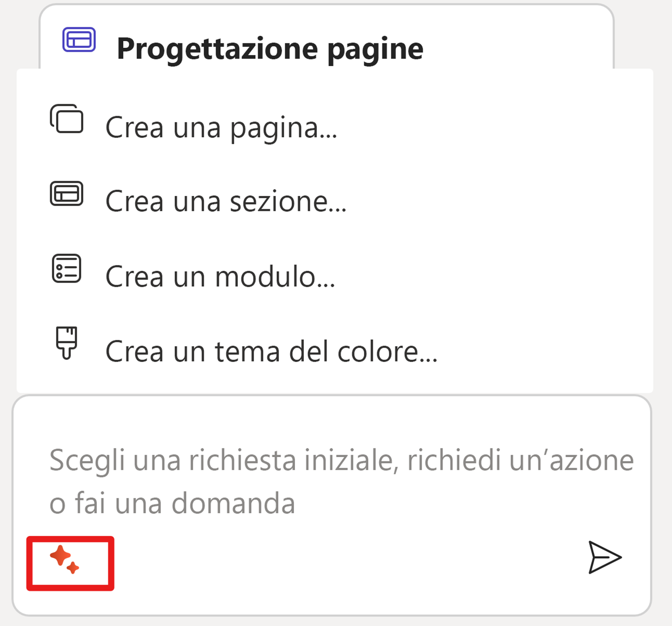Send the message with the arrow icon

(605, 557)
